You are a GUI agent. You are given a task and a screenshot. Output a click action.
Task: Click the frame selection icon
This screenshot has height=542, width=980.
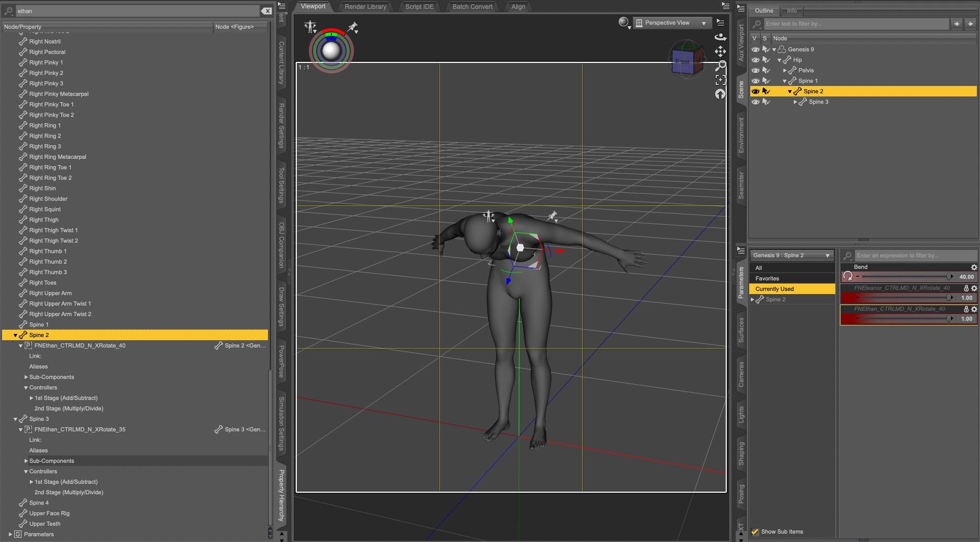pyautogui.click(x=720, y=80)
